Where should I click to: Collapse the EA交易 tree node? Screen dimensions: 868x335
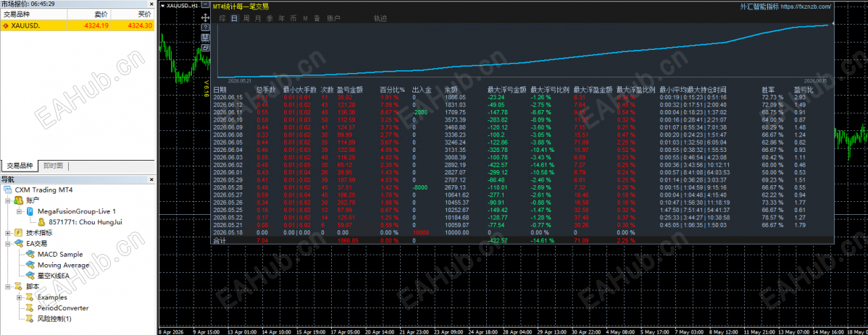(8, 243)
